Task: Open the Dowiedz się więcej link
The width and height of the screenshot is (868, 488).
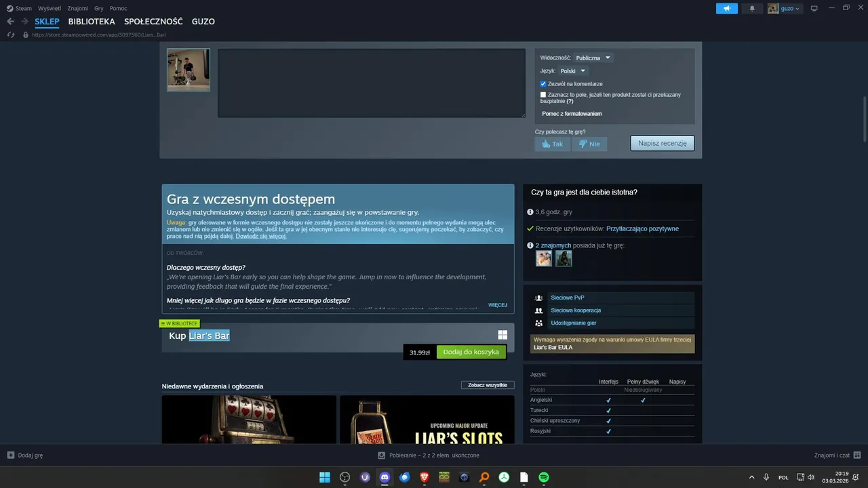Action: coord(261,237)
